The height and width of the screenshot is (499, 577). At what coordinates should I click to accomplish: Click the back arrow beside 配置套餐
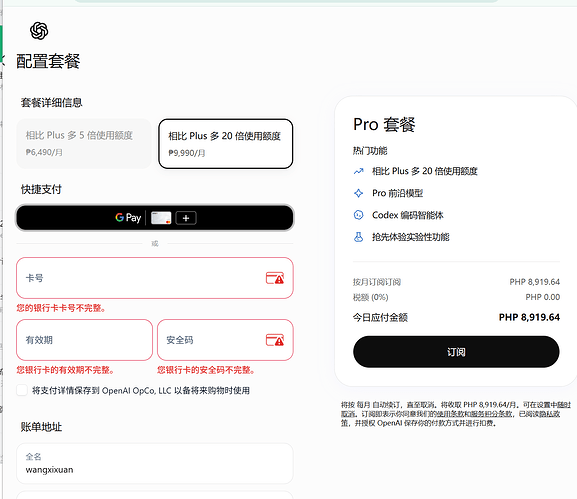pyautogui.click(x=2, y=60)
